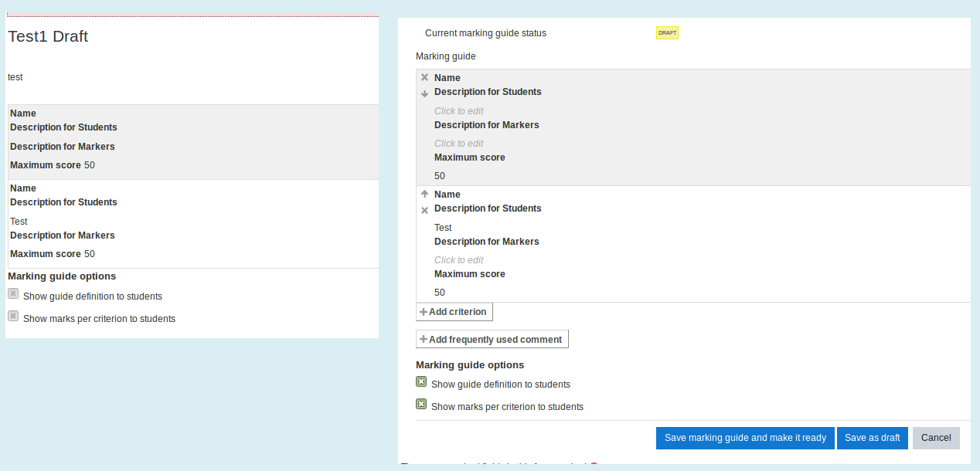Click the 'Marking guide' label
Screen dimensions: 980x471
click(446, 56)
